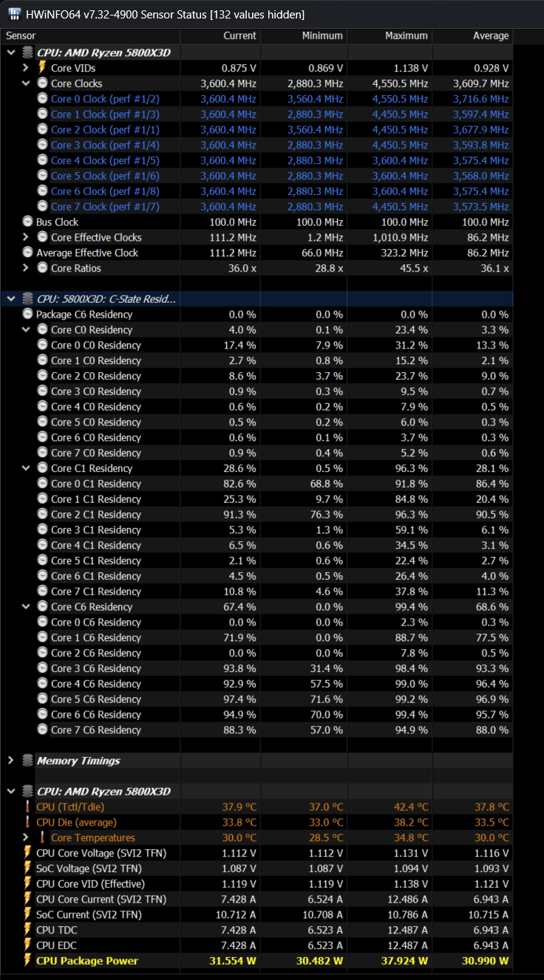The image size is (544, 980).
Task: Expand the Core VIDs row
Action: [x=25, y=68]
